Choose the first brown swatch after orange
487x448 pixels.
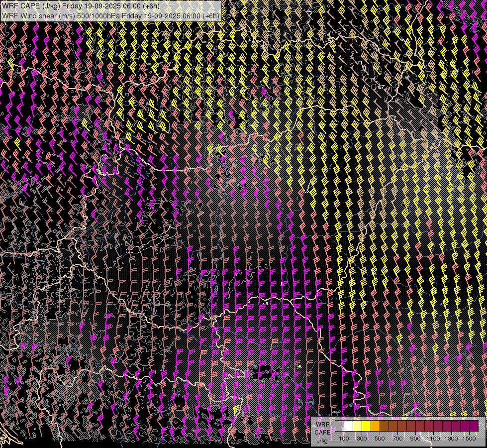click(x=384, y=426)
